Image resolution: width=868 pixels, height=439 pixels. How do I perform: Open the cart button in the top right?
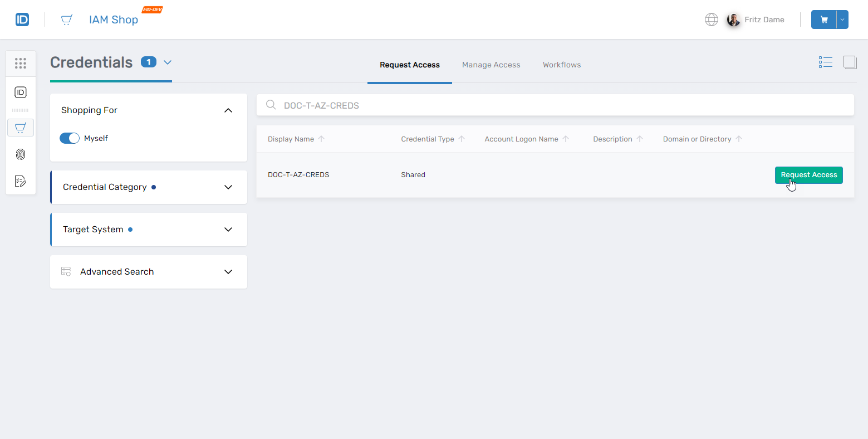[823, 19]
